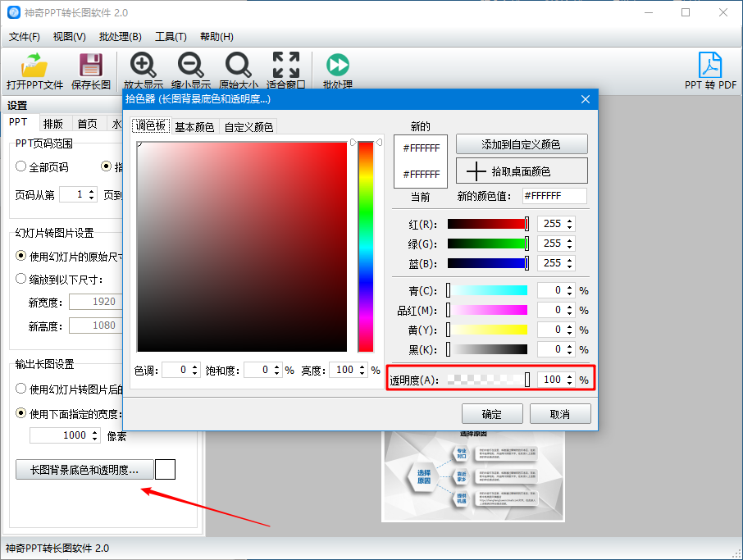Open the 帮助(H) menu
This screenshot has height=560, width=743.
217,36
